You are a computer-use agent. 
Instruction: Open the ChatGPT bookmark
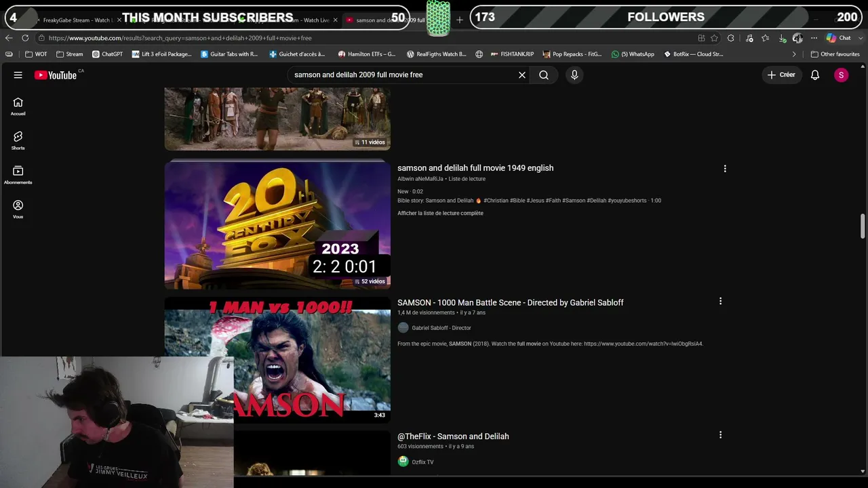coord(107,54)
